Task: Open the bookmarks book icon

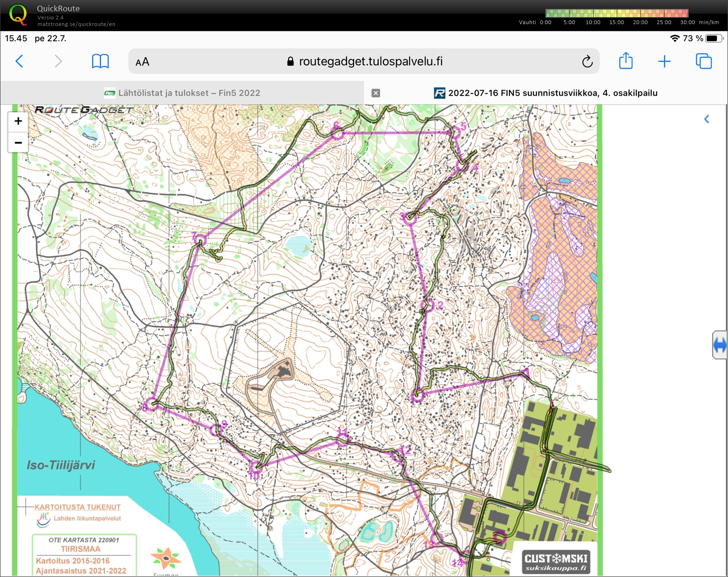Action: [100, 61]
